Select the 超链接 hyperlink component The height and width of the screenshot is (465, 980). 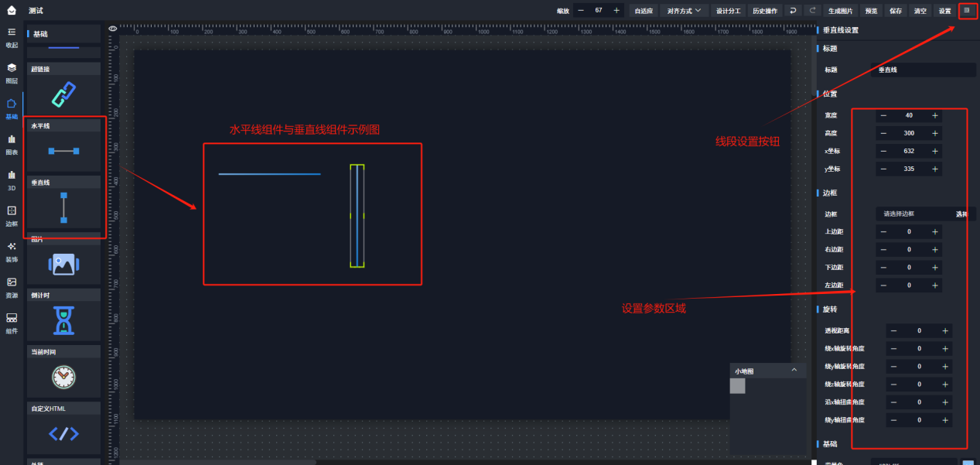(63, 88)
